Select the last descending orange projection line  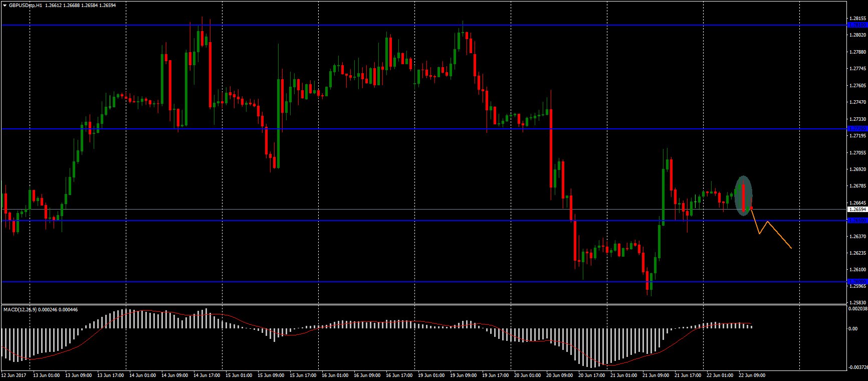779,235
